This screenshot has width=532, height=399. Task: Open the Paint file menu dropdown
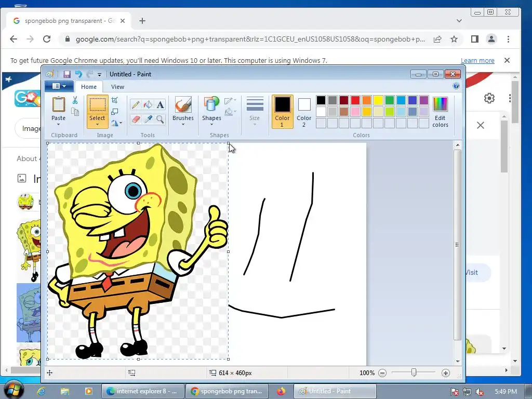[59, 86]
